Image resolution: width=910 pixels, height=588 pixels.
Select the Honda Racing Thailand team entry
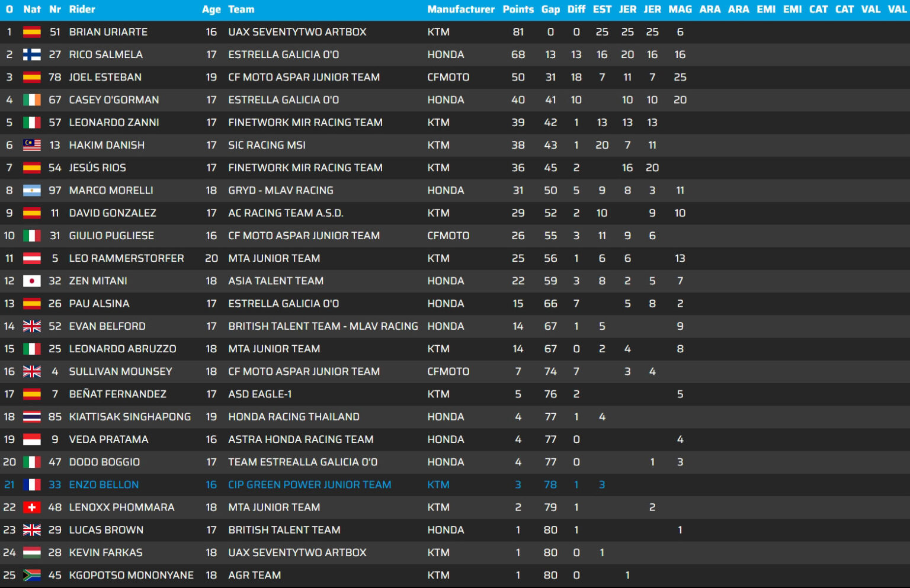point(293,417)
